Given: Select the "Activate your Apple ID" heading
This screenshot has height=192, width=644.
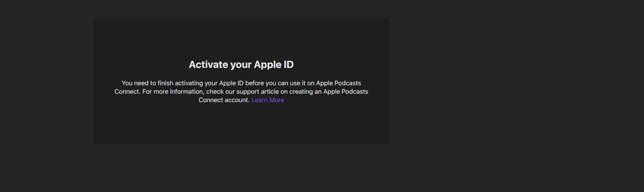Looking at the screenshot, I should click(241, 65).
